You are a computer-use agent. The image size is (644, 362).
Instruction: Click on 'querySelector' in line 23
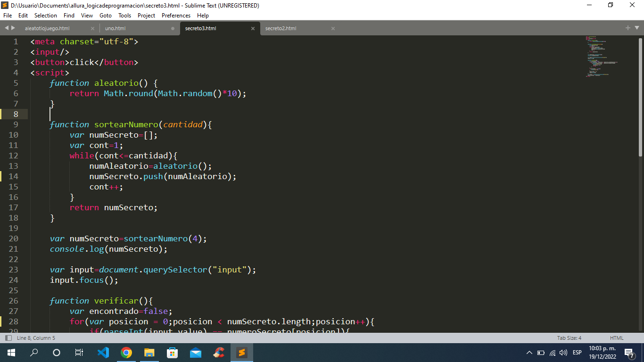(175, 270)
